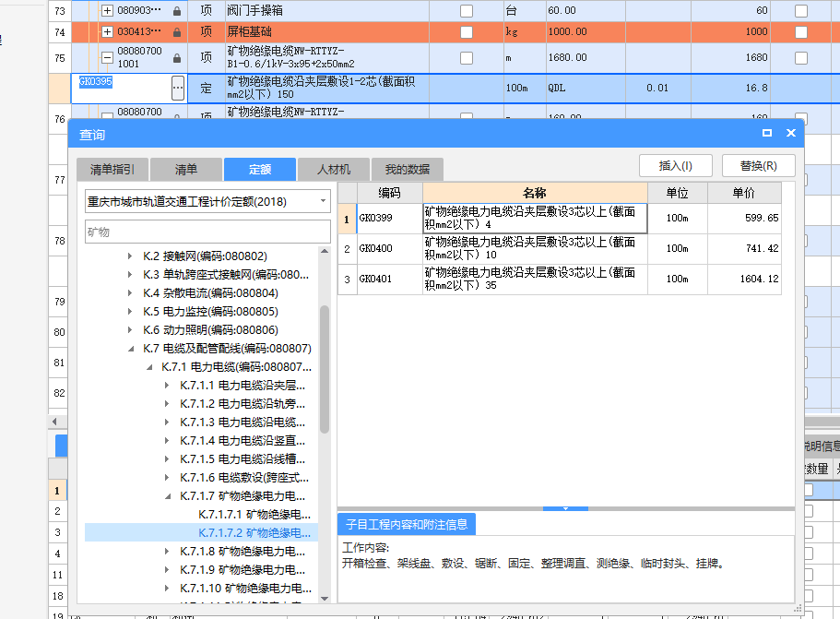Click horizontal scrollbar left arrow in main window

(54, 422)
